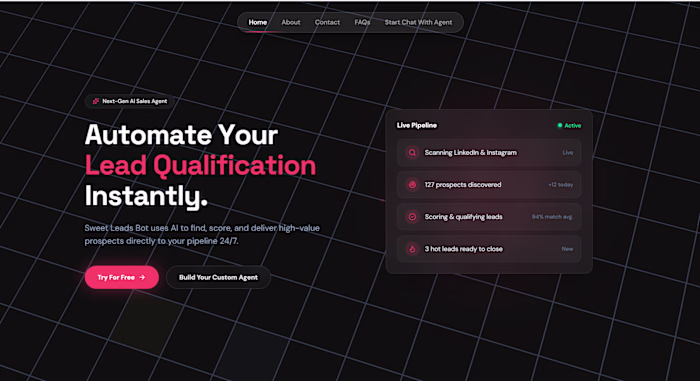Open the Contact nav link

(327, 22)
